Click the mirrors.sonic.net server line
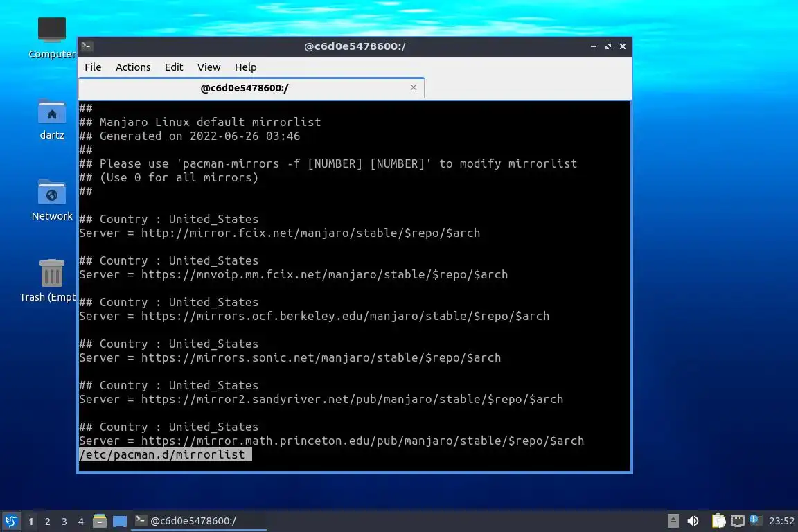The height and width of the screenshot is (532, 798). pyautogui.click(x=290, y=358)
